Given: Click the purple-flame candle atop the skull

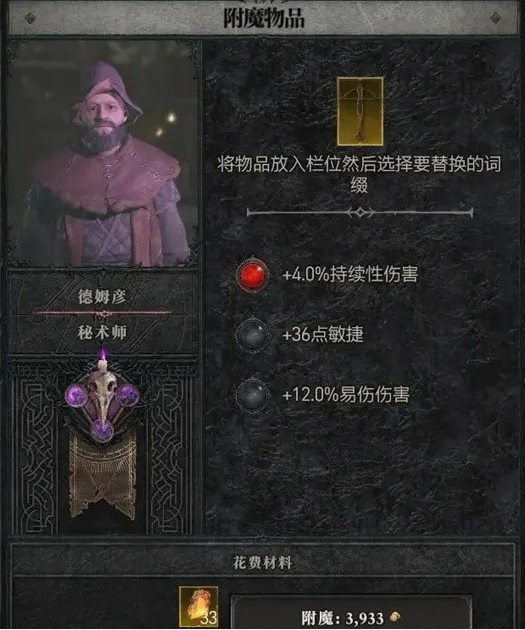Looking at the screenshot, I should tap(103, 361).
